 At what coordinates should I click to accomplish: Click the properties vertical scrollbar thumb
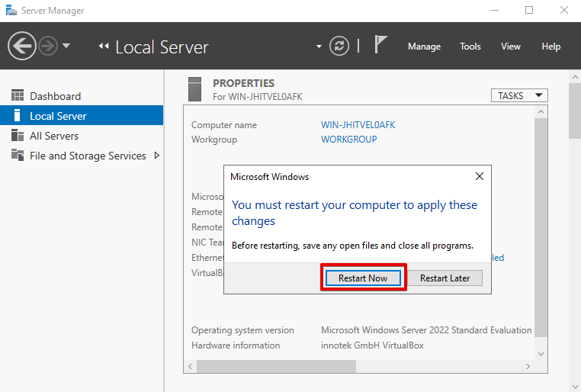541,227
